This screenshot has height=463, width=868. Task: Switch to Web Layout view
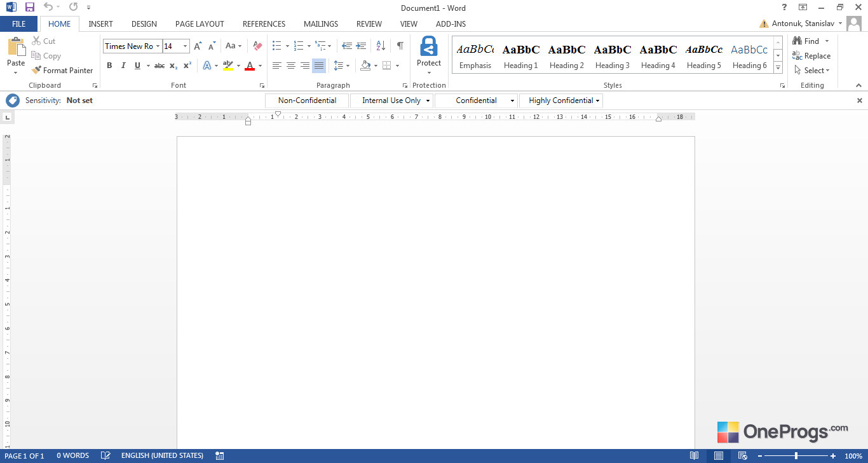[x=742, y=456]
